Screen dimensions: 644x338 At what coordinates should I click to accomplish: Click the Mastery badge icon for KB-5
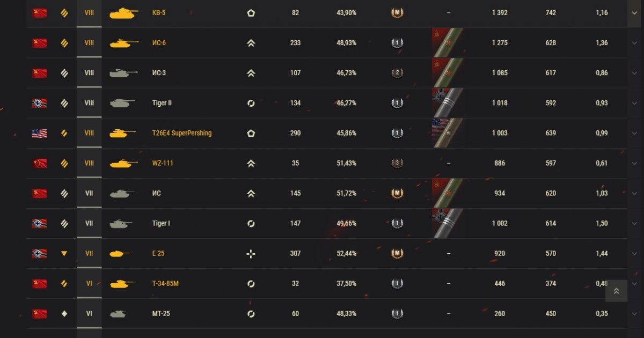click(x=397, y=13)
